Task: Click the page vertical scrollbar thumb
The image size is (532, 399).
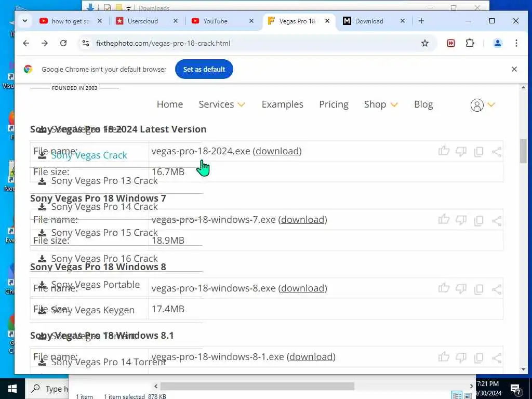Action: pyautogui.click(x=523, y=151)
